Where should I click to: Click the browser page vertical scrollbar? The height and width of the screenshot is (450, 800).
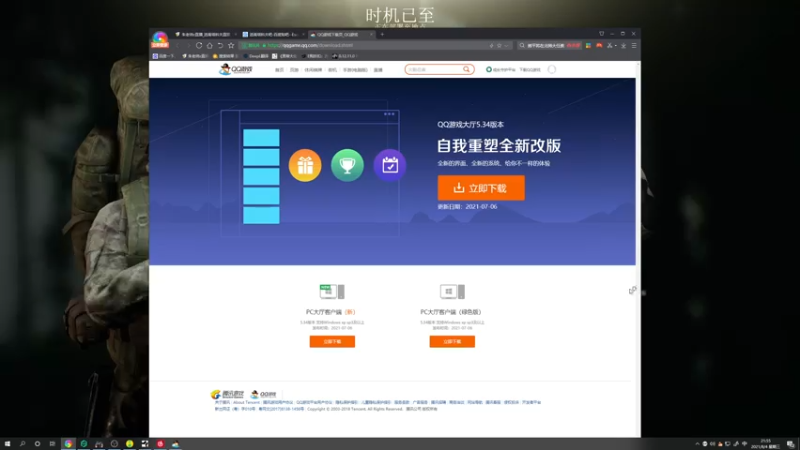[638, 248]
